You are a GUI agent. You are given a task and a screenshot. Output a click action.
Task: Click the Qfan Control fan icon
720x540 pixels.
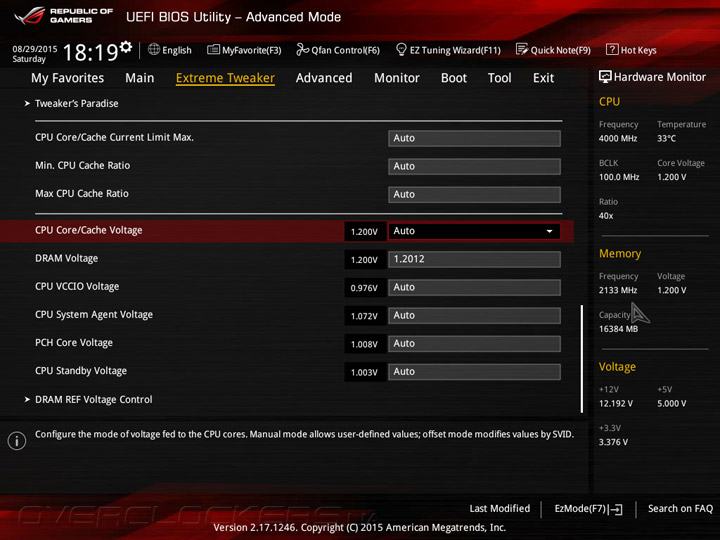coord(302,49)
